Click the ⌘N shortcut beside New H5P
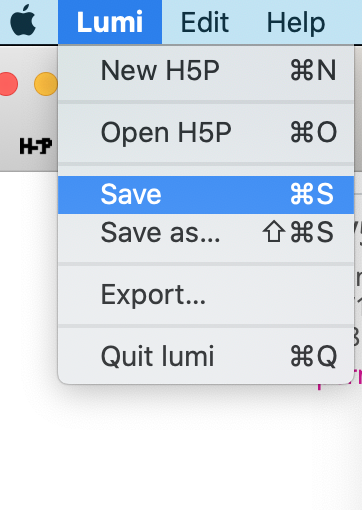The width and height of the screenshot is (362, 510). tap(313, 71)
